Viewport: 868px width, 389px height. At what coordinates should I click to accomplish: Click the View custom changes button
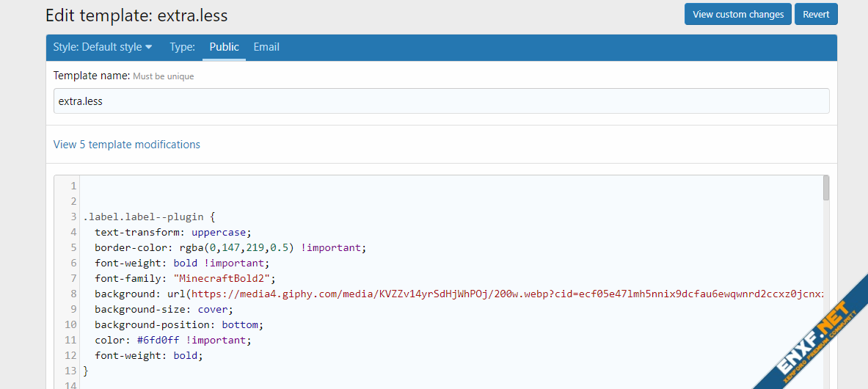tap(738, 15)
